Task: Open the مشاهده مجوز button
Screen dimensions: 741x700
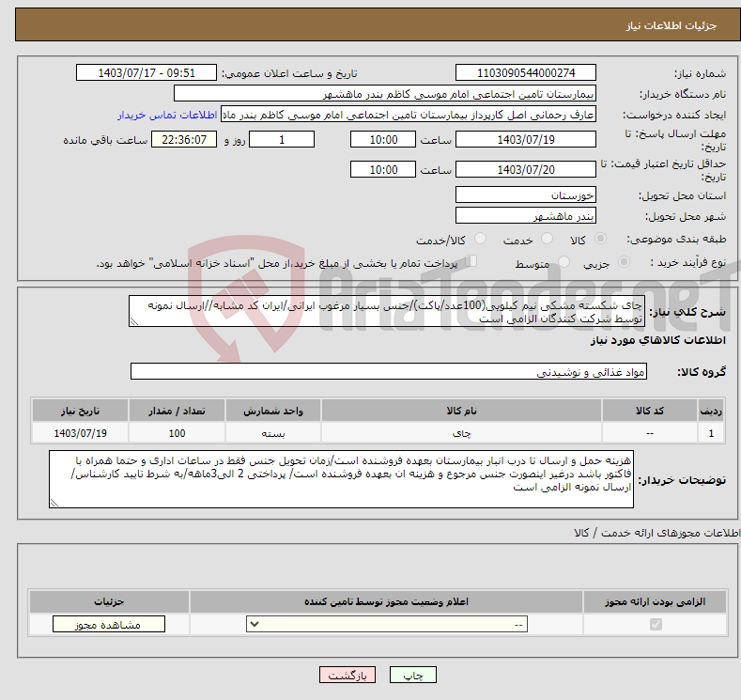Action: (x=109, y=625)
